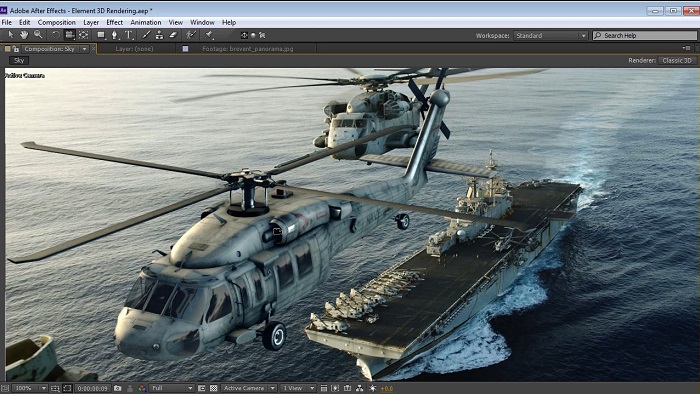Toggle the viewer lock icon
The width and height of the screenshot is (700, 394).
[x=16, y=49]
